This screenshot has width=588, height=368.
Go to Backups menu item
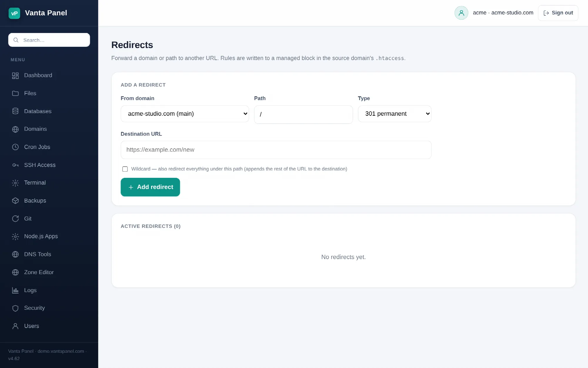pyautogui.click(x=49, y=200)
